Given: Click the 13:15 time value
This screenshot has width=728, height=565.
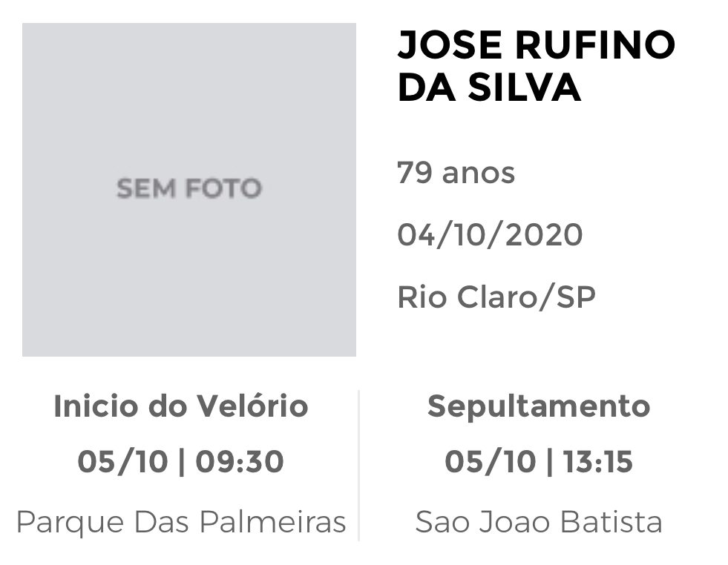Looking at the screenshot, I should (598, 462).
